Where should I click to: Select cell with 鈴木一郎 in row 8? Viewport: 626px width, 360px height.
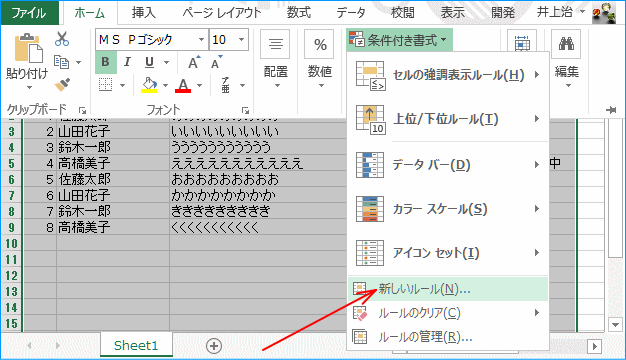click(x=113, y=211)
